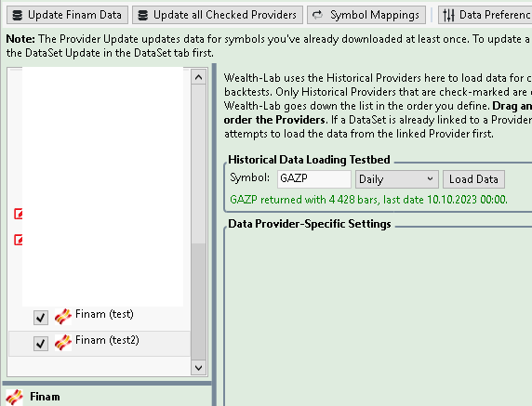Click the Finam (test) provider icon
Image resolution: width=532 pixels, height=406 pixels.
pyautogui.click(x=63, y=317)
